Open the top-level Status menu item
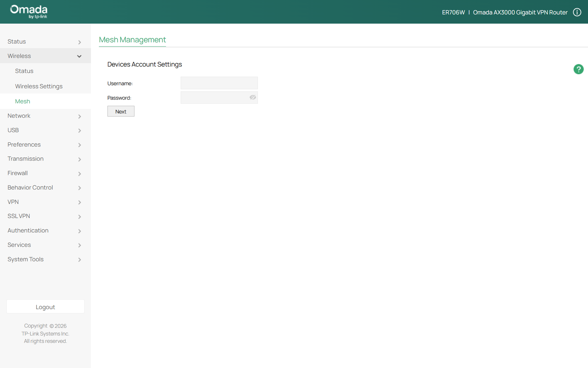 point(45,41)
